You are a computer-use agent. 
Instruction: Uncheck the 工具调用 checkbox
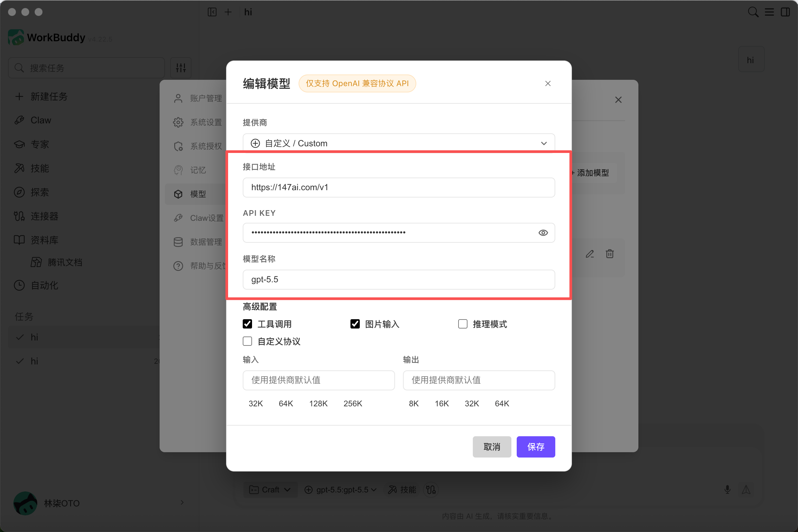coord(247,324)
